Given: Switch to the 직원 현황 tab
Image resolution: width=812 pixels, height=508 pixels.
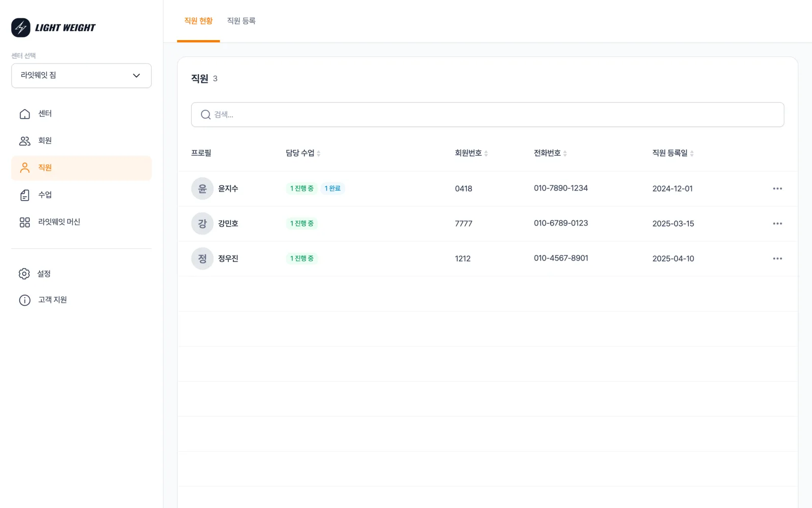Looking at the screenshot, I should tap(198, 21).
